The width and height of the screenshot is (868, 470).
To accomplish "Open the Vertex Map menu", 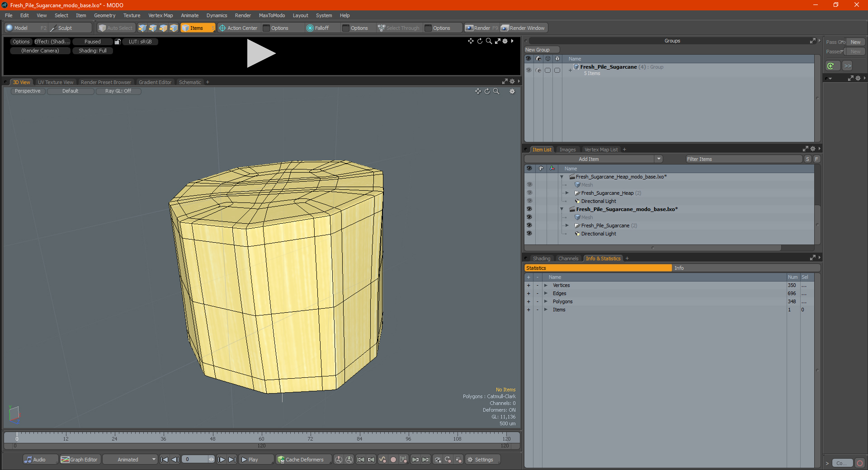I will click(160, 15).
